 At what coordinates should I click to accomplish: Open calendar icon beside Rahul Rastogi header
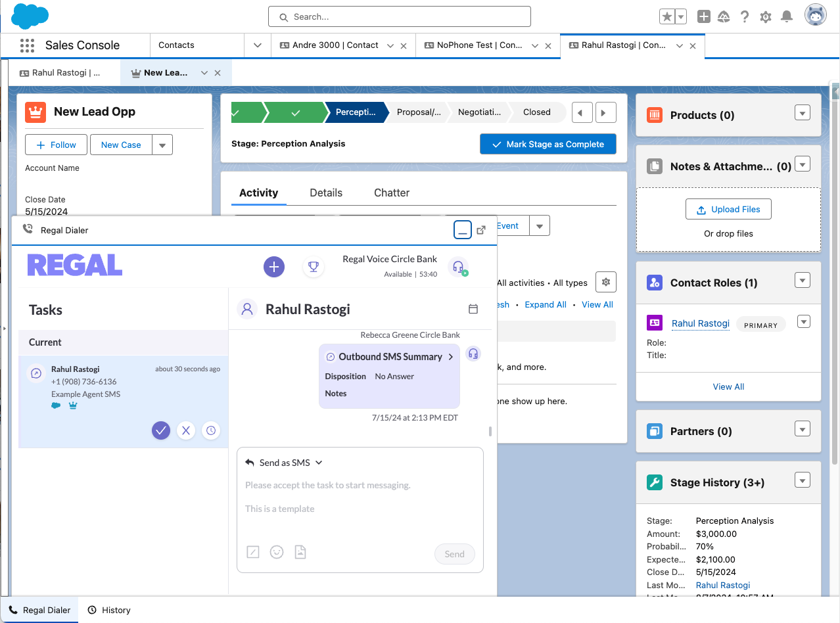473,309
